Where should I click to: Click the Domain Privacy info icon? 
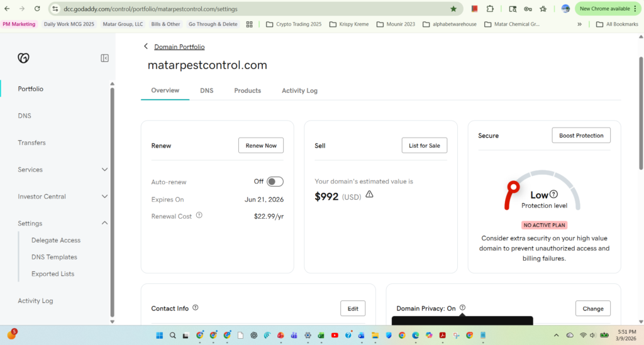click(x=462, y=308)
